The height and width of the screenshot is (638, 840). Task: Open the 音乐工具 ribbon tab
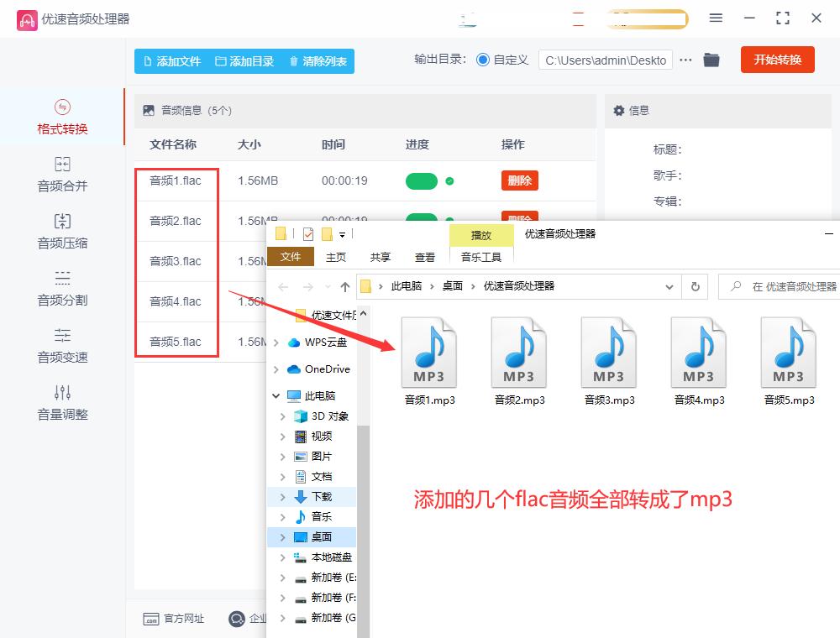(x=481, y=258)
